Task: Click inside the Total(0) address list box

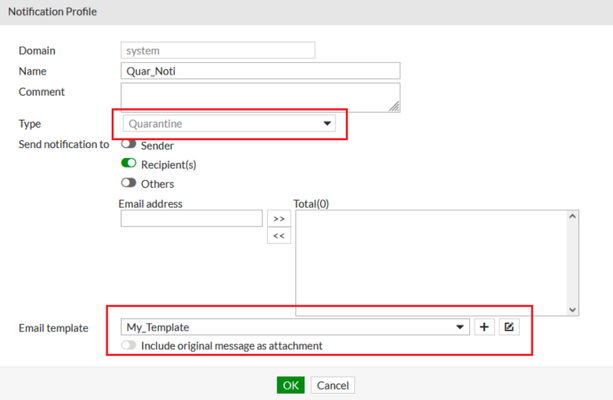Action: point(430,262)
